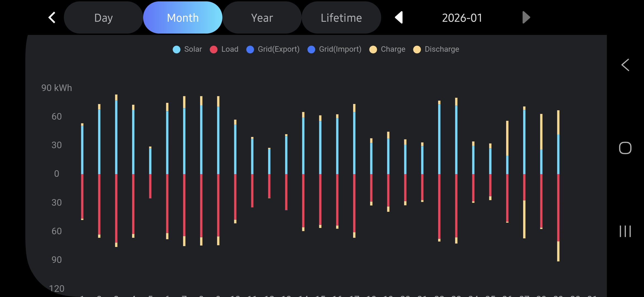Switch to the Day tab
The height and width of the screenshot is (297, 644).
click(103, 18)
